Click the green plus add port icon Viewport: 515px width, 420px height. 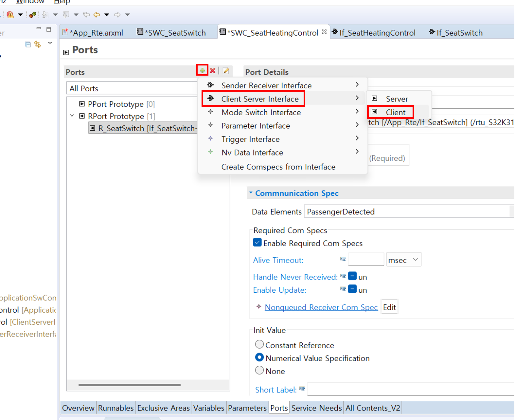[x=202, y=70]
